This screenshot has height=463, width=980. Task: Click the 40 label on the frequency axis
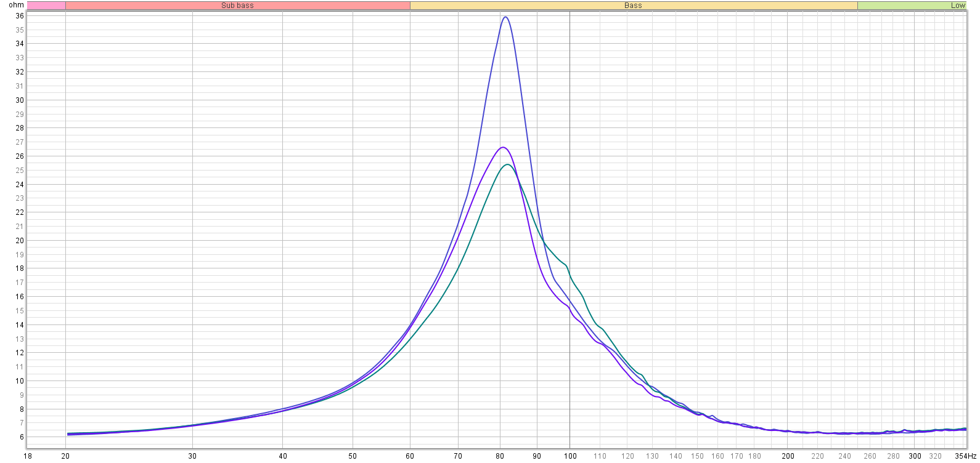(x=282, y=456)
